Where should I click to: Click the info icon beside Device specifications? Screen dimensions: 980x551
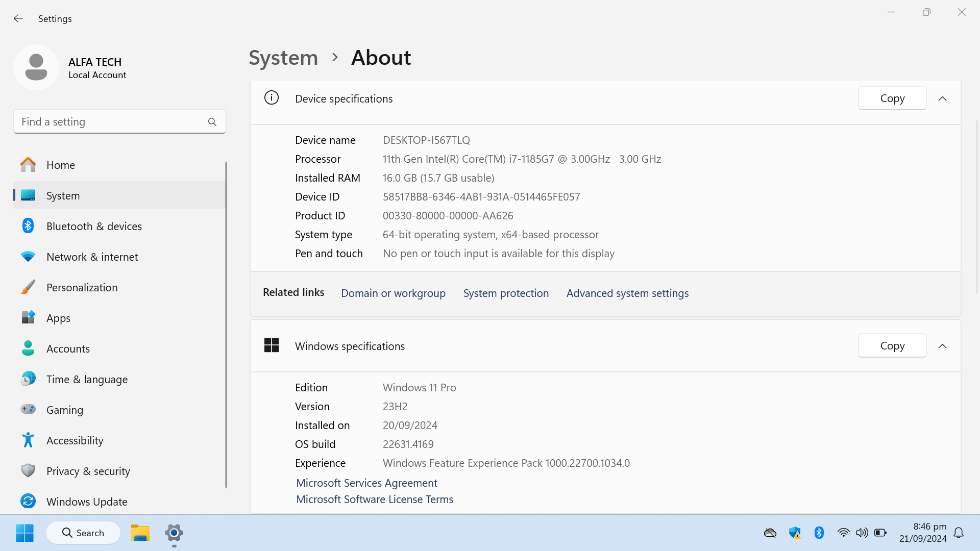(x=272, y=97)
